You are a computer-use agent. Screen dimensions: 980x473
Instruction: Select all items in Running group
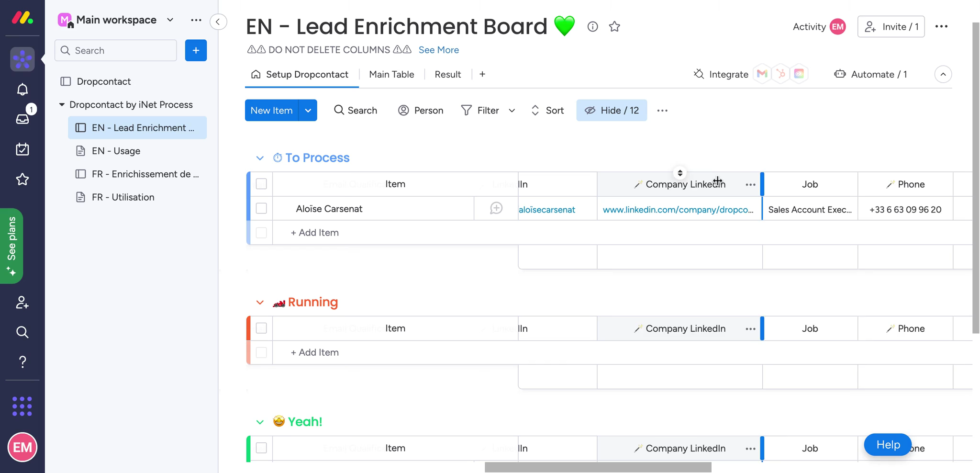click(261, 328)
